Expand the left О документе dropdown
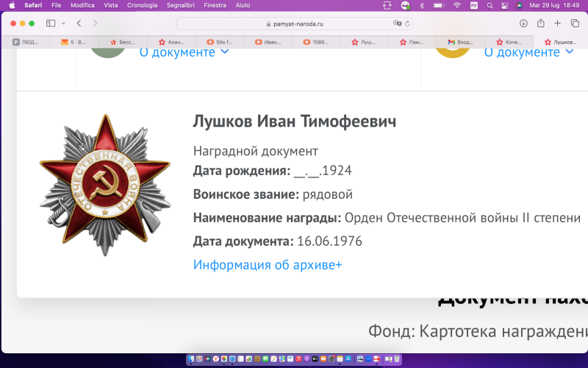Image resolution: width=588 pixels, height=368 pixels. tap(184, 52)
